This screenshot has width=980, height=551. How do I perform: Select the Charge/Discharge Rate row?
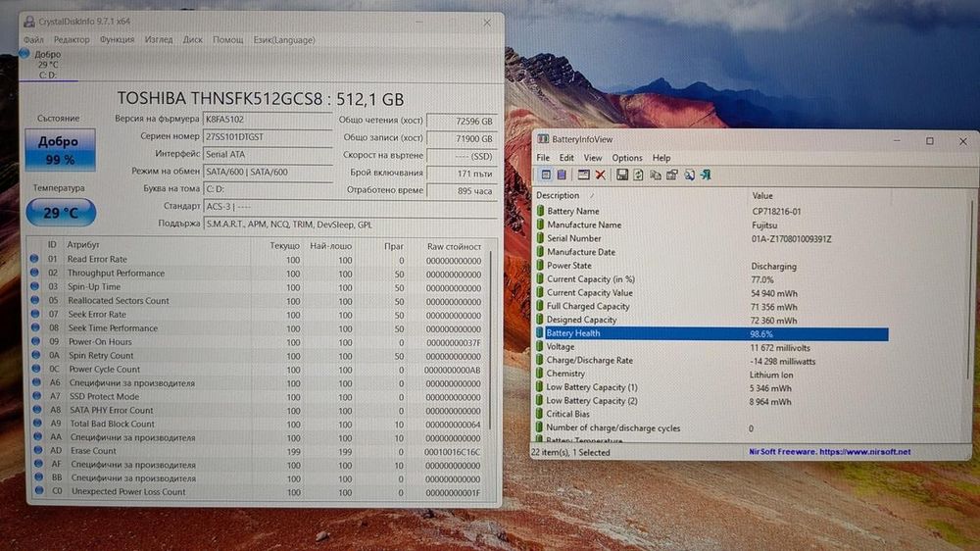point(711,360)
